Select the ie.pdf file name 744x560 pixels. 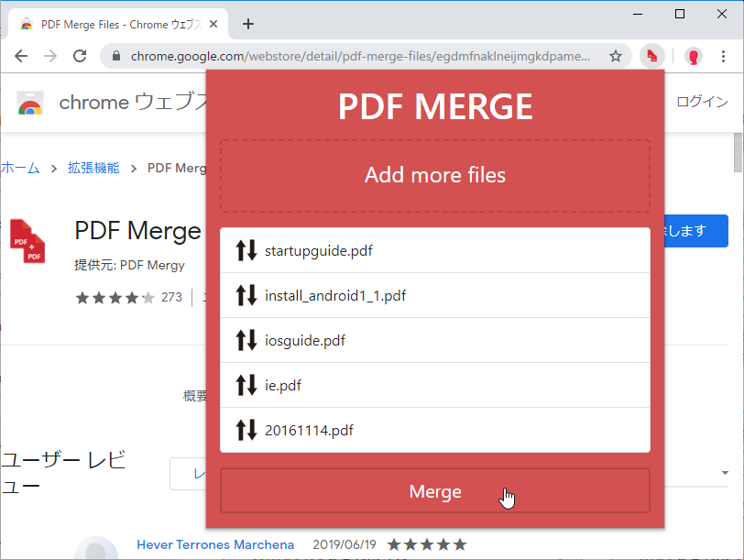(283, 385)
